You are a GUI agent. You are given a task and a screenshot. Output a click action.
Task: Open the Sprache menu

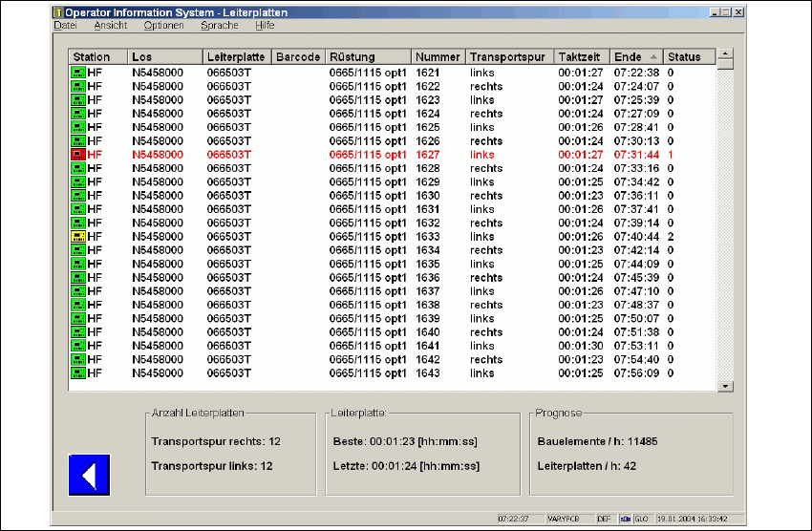pyautogui.click(x=220, y=26)
